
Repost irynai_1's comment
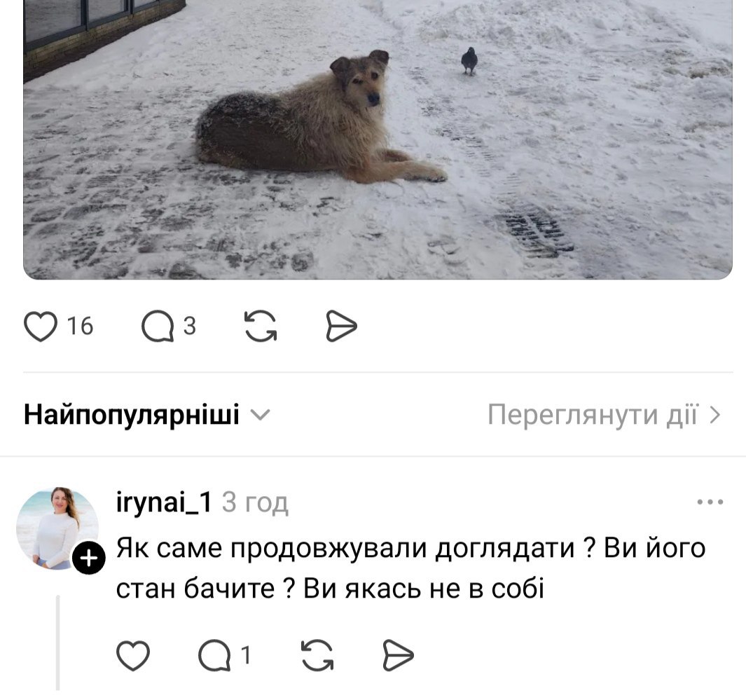point(317,655)
